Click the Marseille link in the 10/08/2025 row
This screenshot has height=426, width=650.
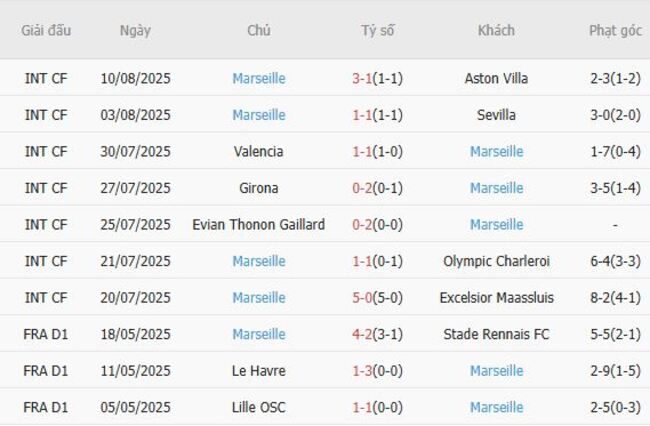tap(259, 78)
